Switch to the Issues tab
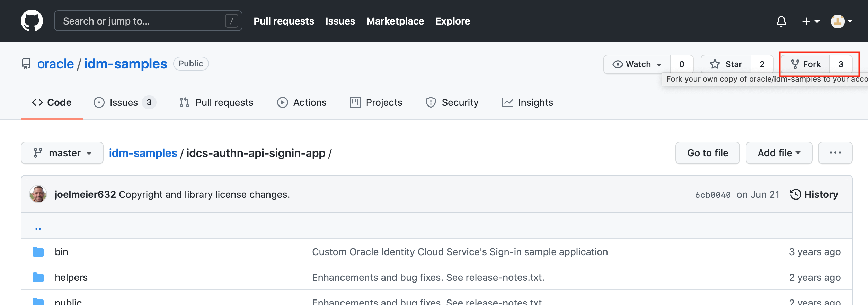The image size is (868, 305). pos(124,102)
